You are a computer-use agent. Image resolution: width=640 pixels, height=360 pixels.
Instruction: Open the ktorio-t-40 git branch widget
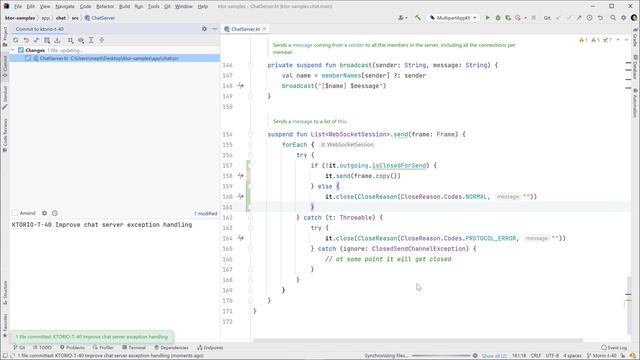point(602,356)
